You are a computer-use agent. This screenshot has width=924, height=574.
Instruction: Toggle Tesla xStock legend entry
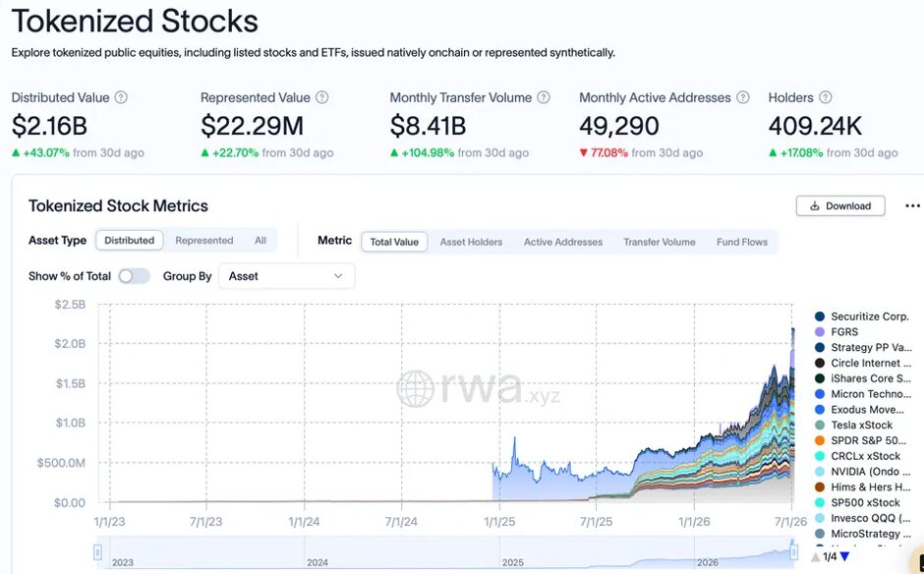(853, 425)
